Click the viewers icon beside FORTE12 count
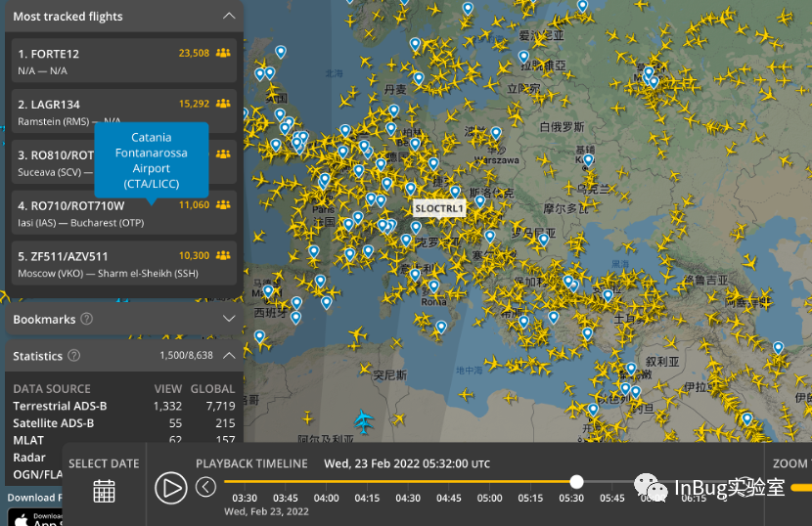 point(223,53)
